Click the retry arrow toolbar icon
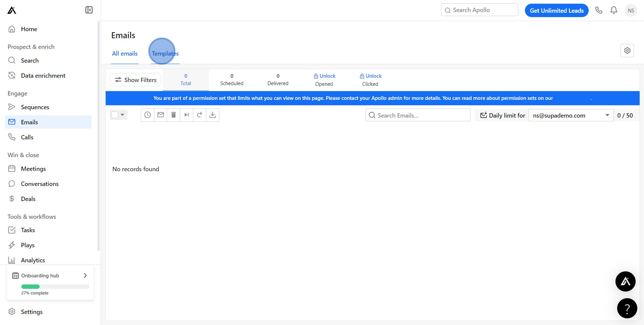 [x=200, y=115]
